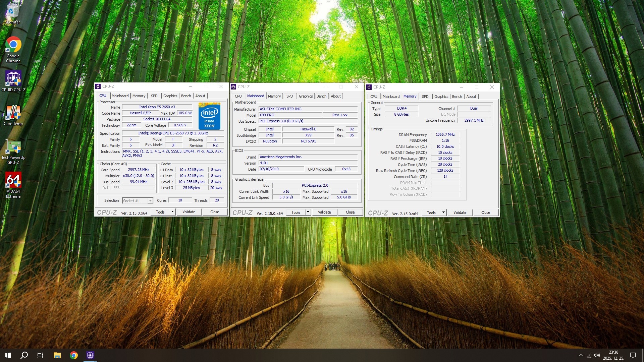Click the CPU-Z icon in the taskbar
Viewport: 644px width, 362px height.
[x=90, y=355]
